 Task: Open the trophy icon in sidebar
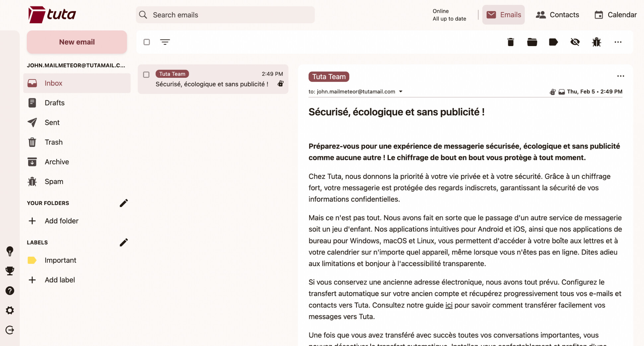click(x=10, y=271)
